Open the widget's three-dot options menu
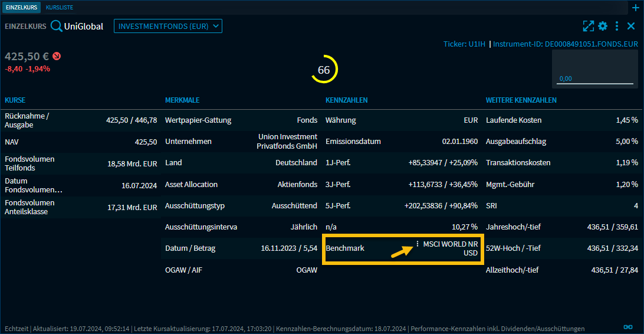 point(617,26)
